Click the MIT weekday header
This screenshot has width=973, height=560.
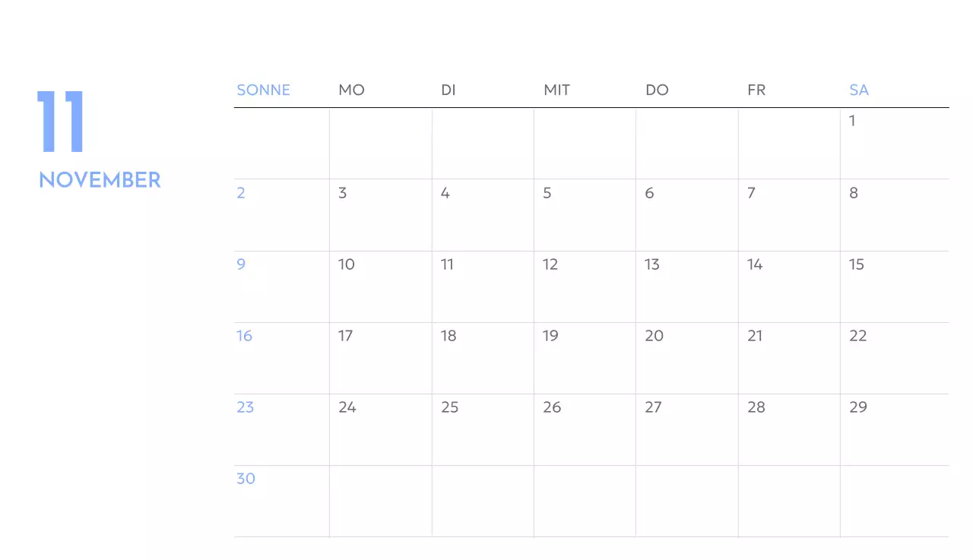click(556, 90)
